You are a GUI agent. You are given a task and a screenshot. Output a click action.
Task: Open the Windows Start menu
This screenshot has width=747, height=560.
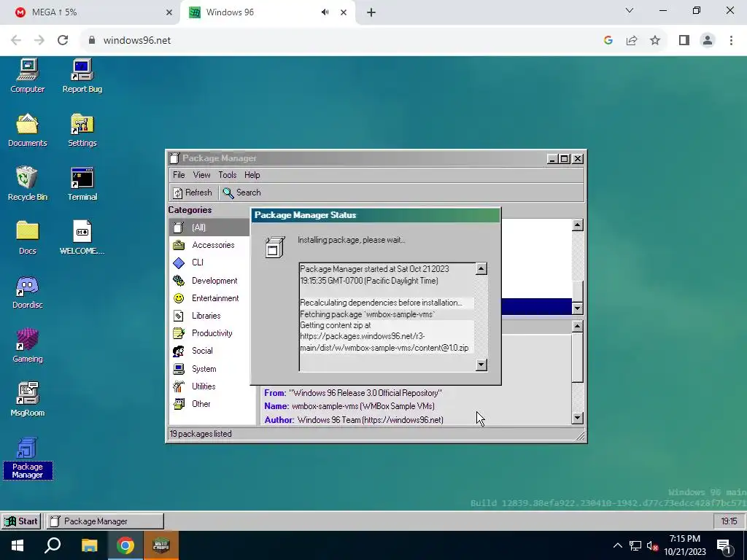18,545
